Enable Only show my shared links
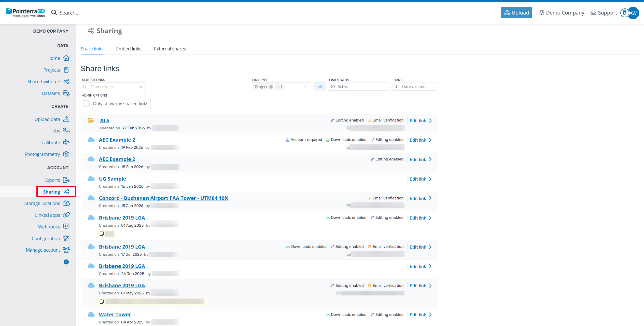 coord(87,103)
